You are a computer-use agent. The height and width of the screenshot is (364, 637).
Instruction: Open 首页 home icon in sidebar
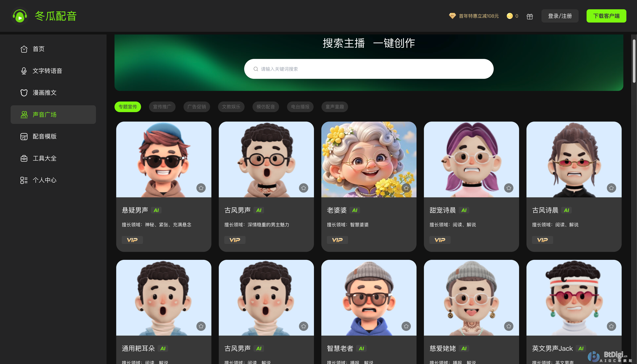click(24, 49)
